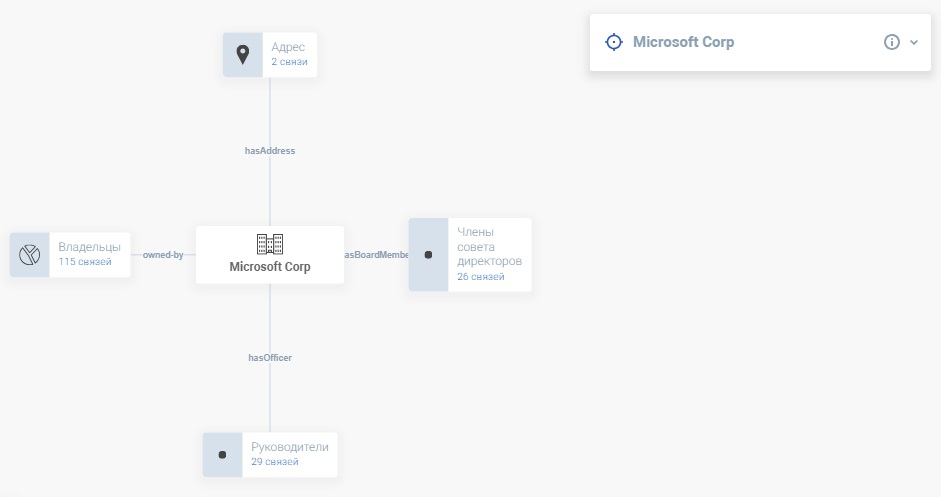Click the Microsoft Corp building icon

click(270, 244)
